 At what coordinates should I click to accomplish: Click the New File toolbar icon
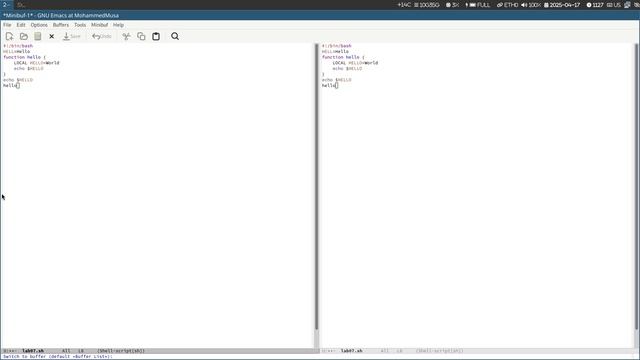(9, 36)
